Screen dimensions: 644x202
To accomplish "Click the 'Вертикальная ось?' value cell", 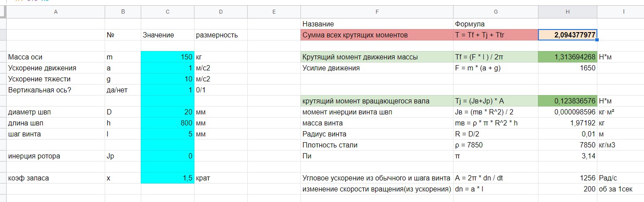I will 167,90.
